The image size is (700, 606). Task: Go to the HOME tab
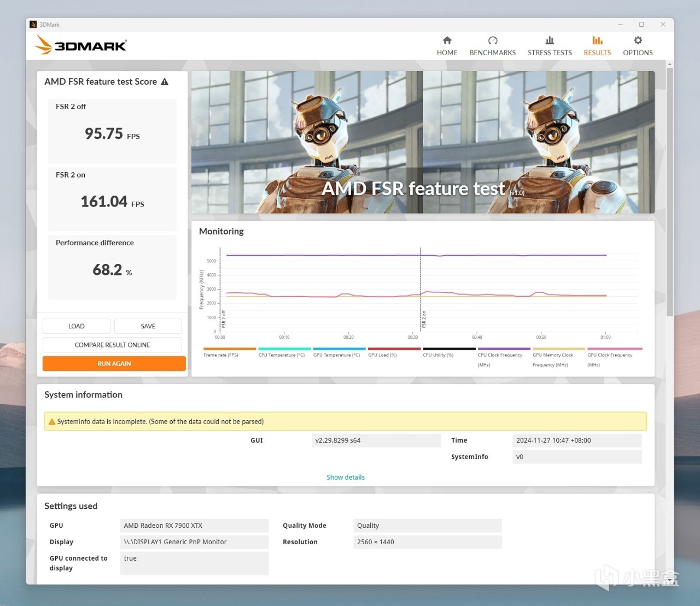(447, 46)
